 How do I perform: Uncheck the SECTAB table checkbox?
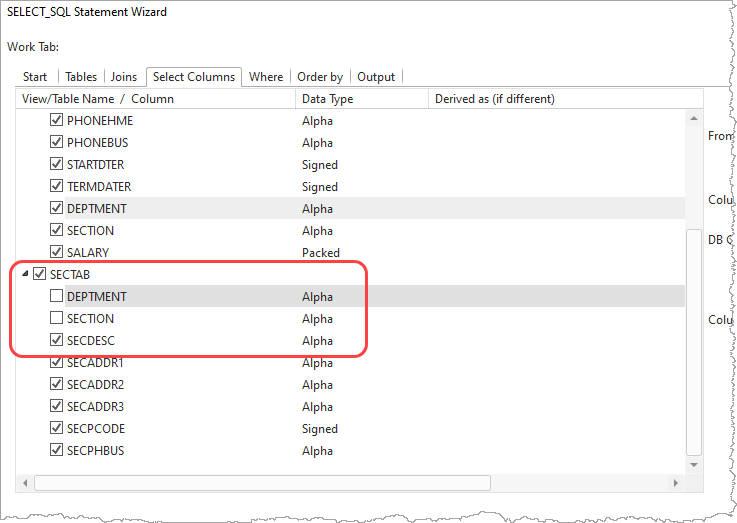[40, 274]
